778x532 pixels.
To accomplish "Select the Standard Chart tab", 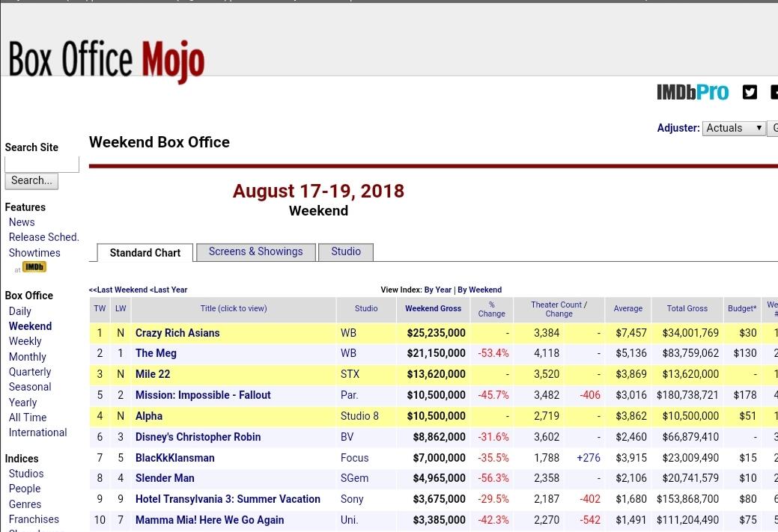I will pyautogui.click(x=145, y=253).
